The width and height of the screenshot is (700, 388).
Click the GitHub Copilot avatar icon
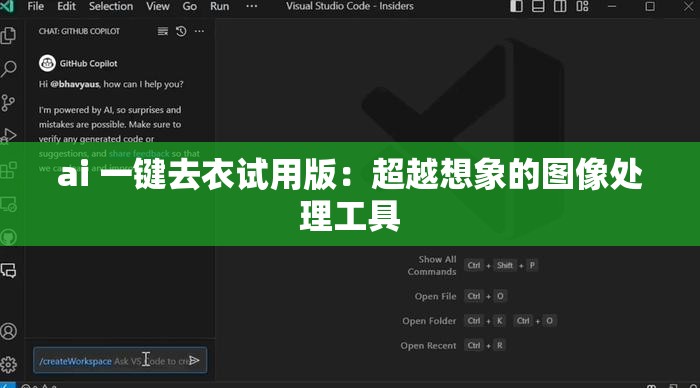(x=47, y=63)
